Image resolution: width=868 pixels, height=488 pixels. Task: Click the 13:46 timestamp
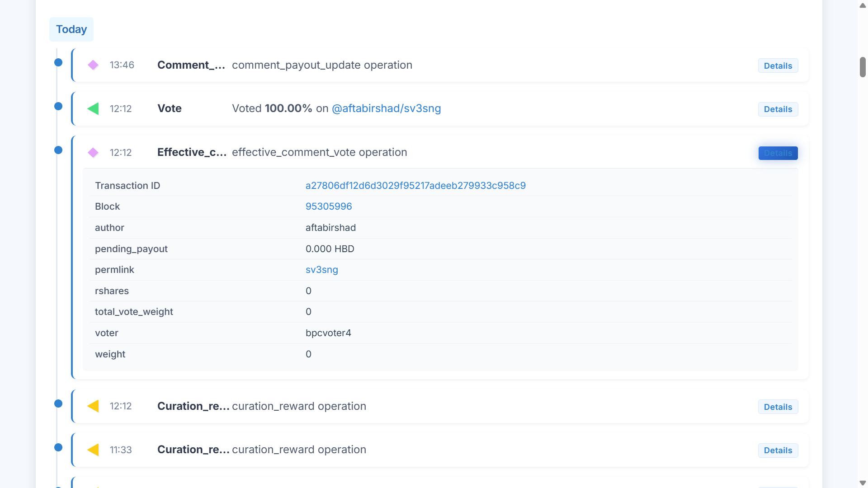[122, 65]
